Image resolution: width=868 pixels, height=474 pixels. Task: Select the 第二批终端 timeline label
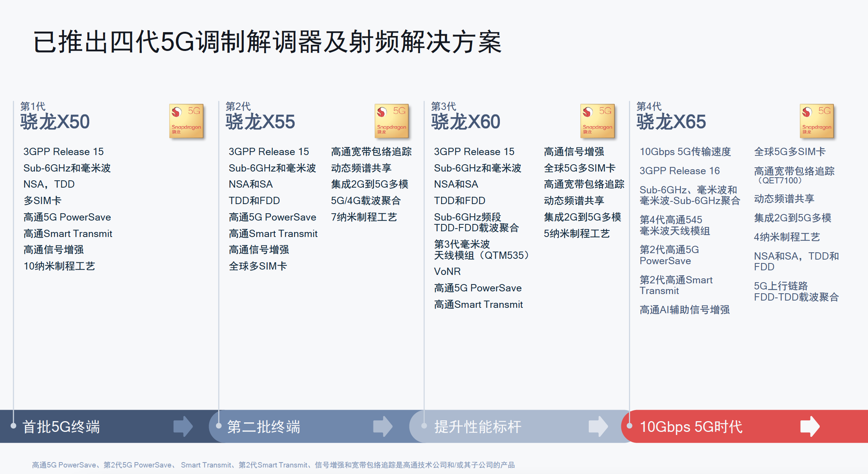264,427
